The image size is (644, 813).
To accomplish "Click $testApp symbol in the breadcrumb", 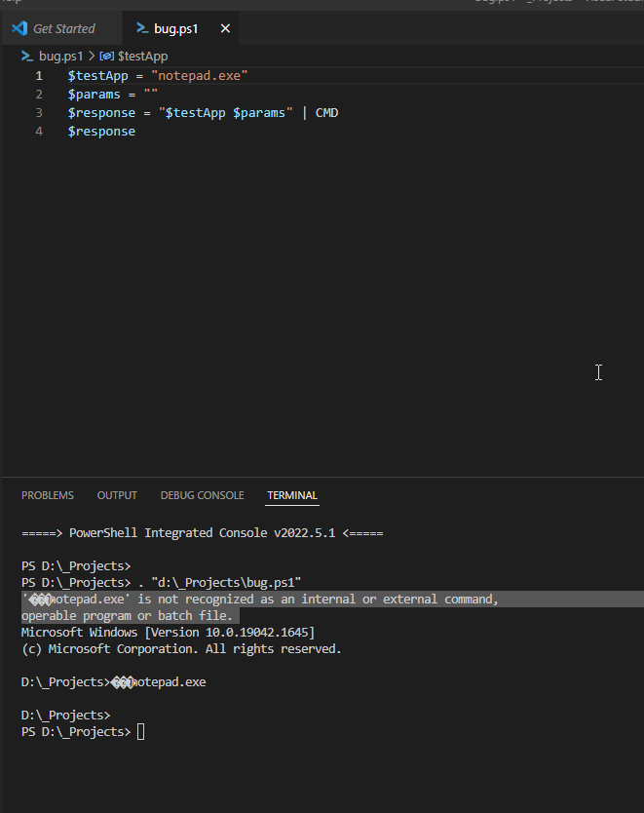I will click(x=142, y=56).
